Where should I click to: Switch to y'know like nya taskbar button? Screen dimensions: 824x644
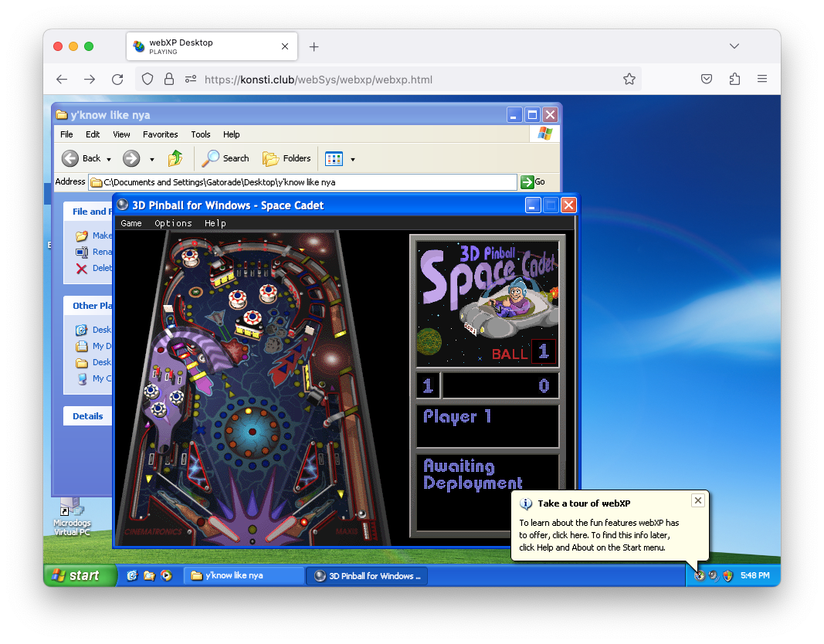tap(244, 575)
